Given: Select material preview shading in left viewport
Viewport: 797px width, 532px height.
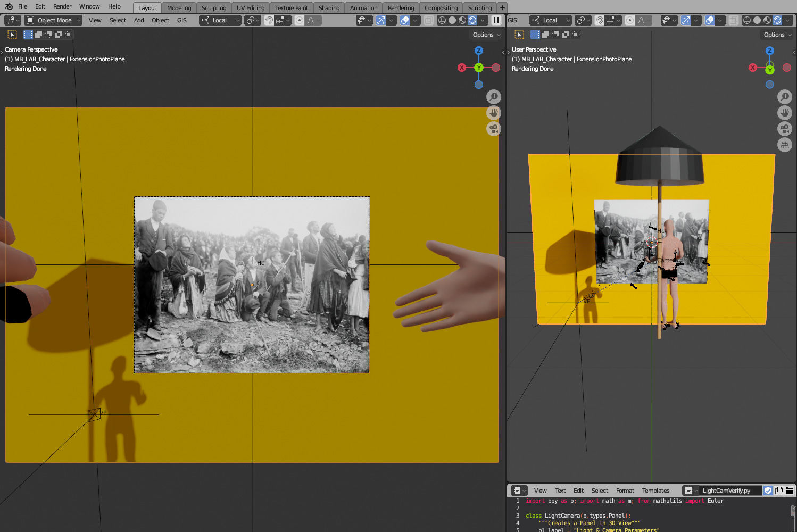Looking at the screenshot, I should pyautogui.click(x=462, y=20).
